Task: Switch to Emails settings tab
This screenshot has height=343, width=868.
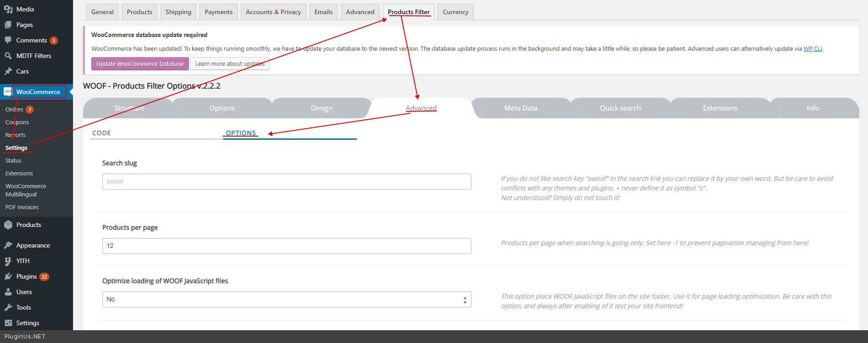Action: coord(324,12)
